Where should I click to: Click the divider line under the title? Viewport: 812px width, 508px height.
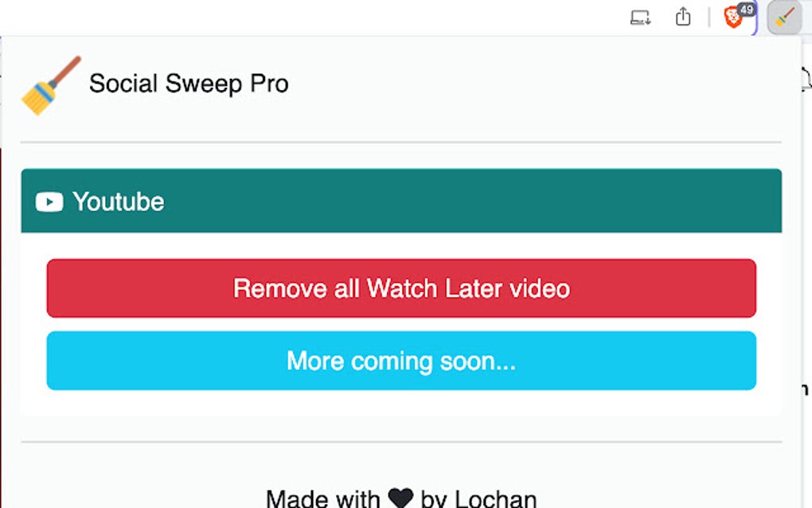click(x=400, y=141)
